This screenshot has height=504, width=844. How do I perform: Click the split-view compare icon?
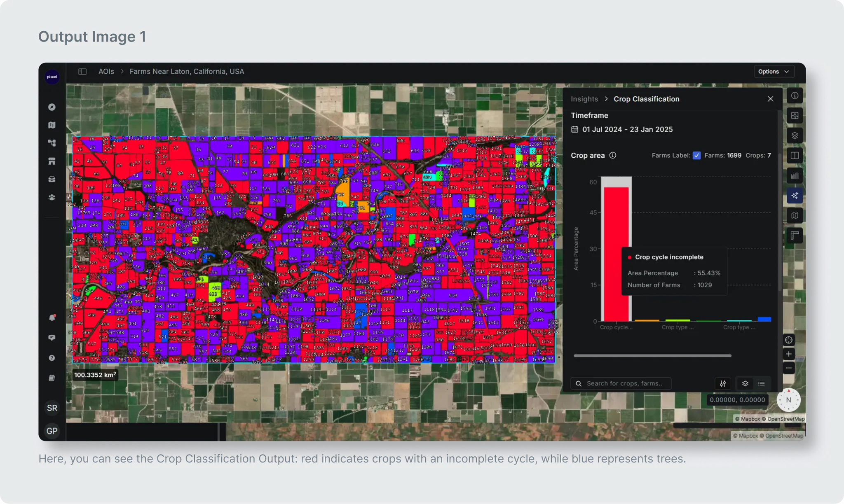coord(795,156)
